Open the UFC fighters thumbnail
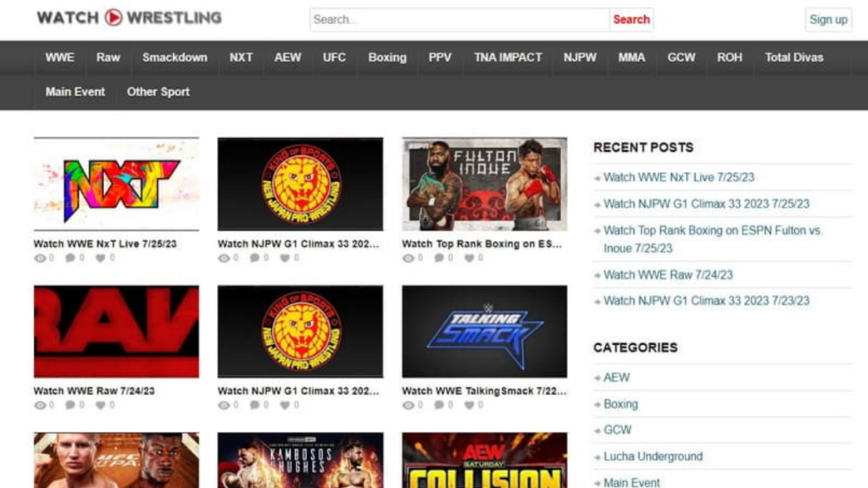Viewport: 868px width, 488px height. coord(116,460)
